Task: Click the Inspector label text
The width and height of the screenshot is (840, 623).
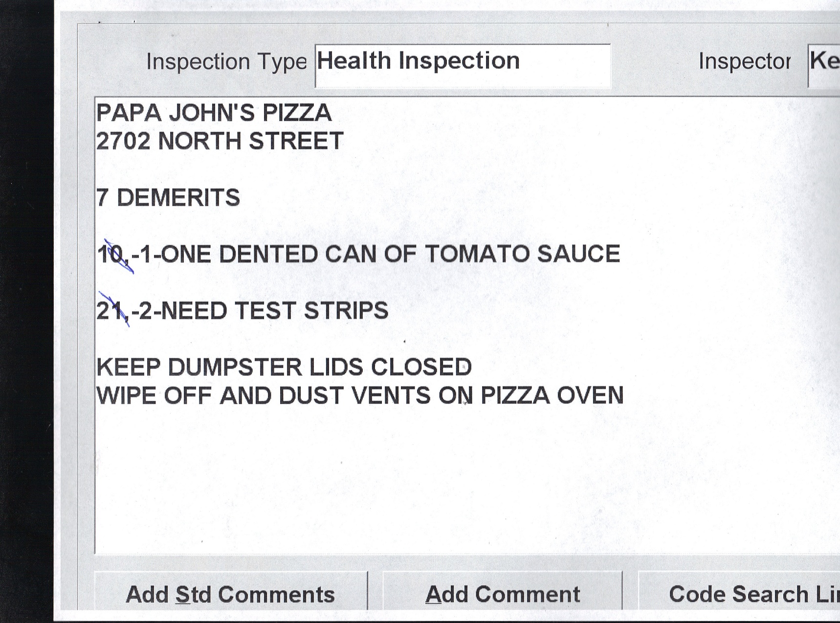Action: [744, 62]
